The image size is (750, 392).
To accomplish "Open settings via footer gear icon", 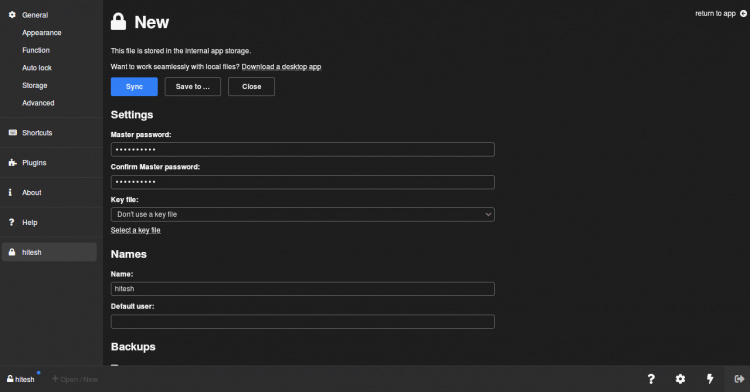I will [x=680, y=379].
